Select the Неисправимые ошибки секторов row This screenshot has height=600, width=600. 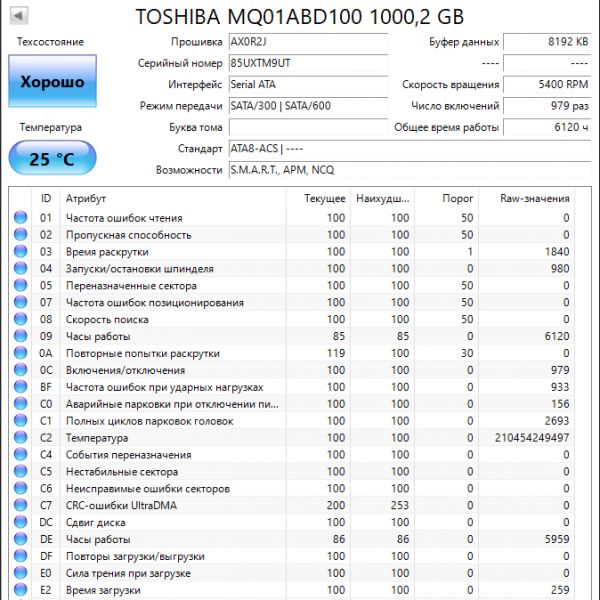coord(292,488)
